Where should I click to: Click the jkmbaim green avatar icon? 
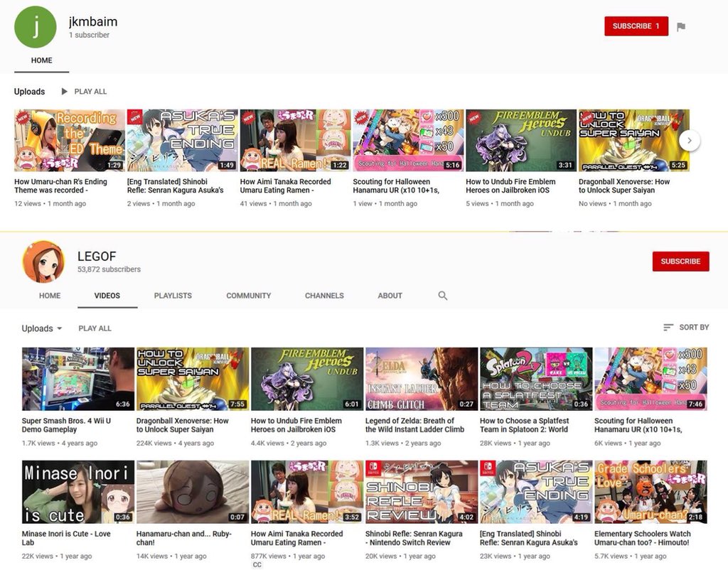coord(36,27)
